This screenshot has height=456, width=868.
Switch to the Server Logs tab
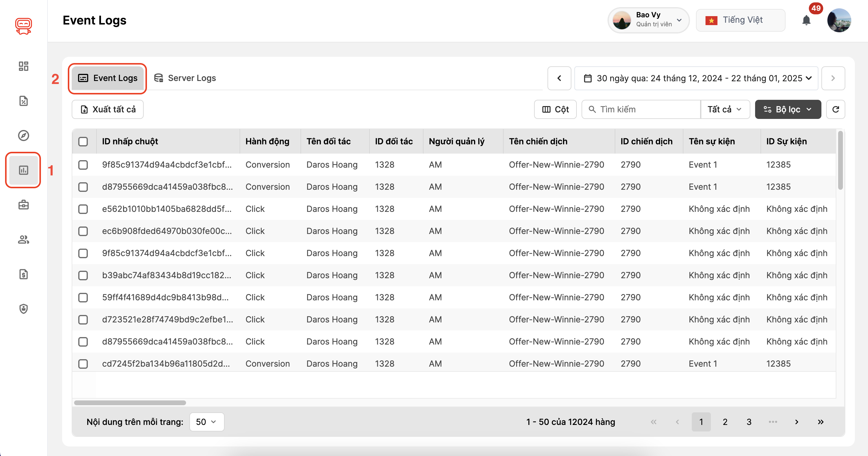(x=184, y=78)
